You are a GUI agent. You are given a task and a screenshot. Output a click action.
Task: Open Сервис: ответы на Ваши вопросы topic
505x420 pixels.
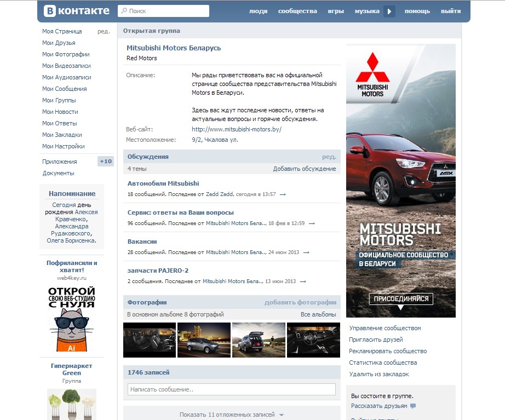tap(181, 212)
